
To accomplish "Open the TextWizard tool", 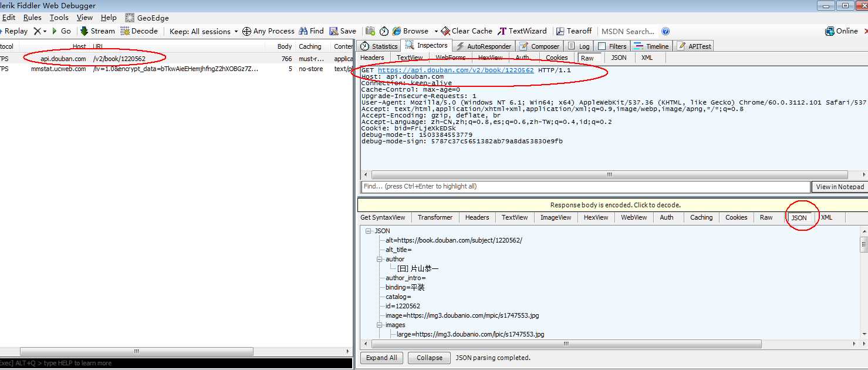I will click(x=522, y=31).
